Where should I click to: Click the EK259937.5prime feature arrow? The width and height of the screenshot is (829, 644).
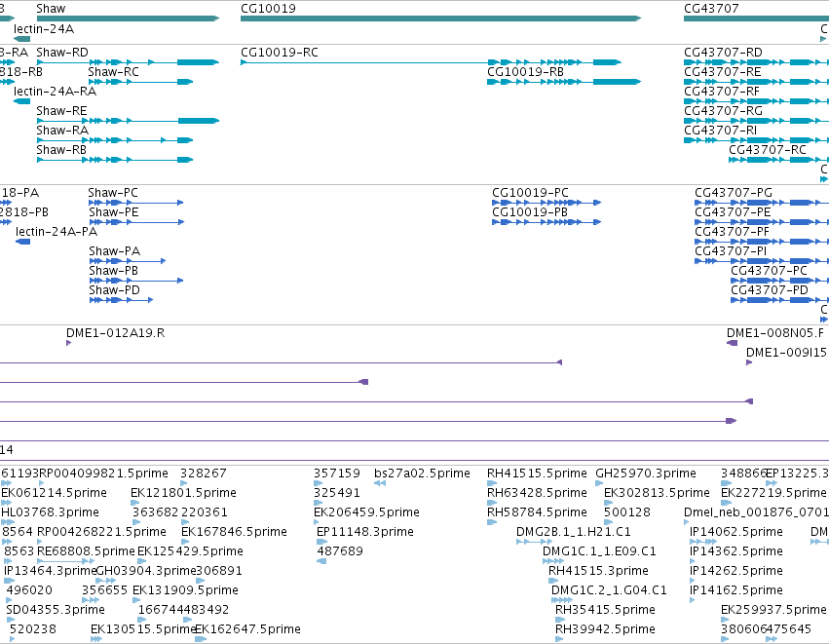click(x=725, y=620)
